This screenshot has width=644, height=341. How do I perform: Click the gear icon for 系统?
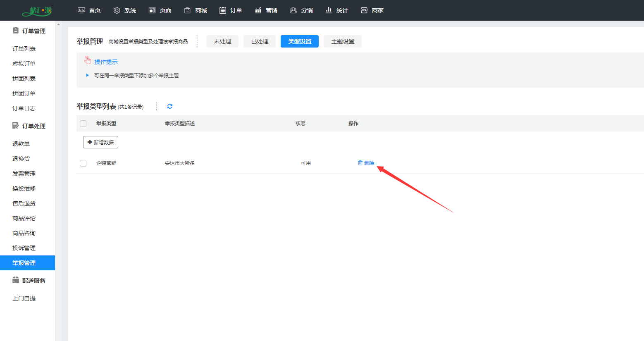click(117, 10)
